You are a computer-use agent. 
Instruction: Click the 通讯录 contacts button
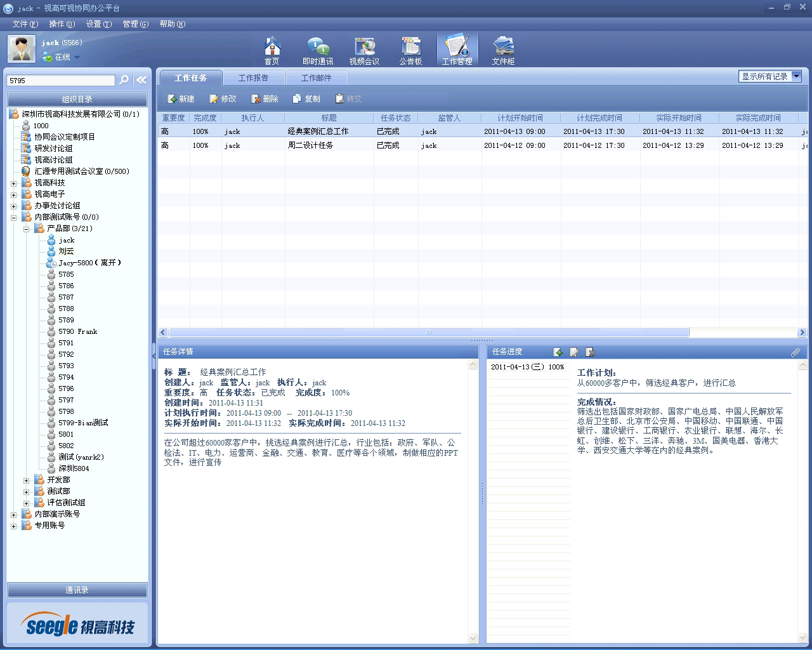tap(77, 590)
